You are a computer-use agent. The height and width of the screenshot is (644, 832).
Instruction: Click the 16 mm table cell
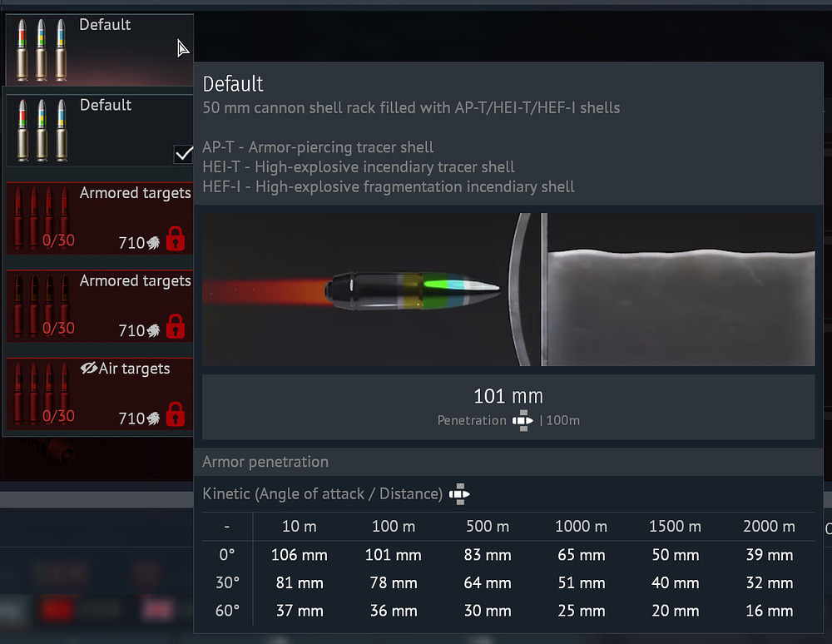(x=769, y=611)
